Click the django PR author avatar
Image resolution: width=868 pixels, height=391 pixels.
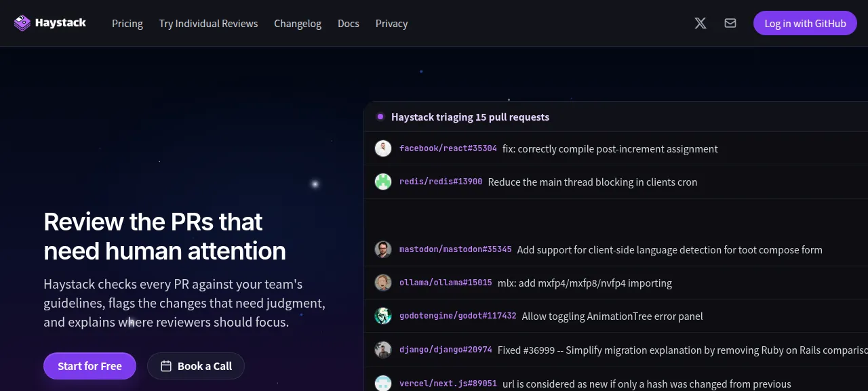(x=383, y=350)
